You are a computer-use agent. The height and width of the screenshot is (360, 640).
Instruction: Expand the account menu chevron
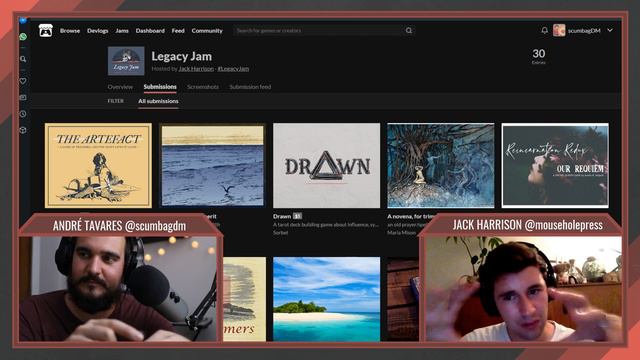click(x=610, y=30)
